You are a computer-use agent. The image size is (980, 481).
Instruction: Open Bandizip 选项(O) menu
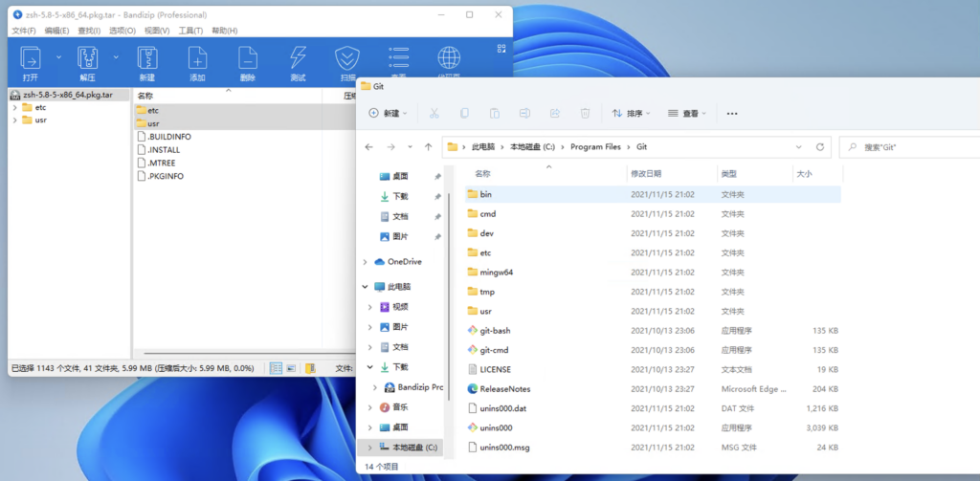(122, 31)
